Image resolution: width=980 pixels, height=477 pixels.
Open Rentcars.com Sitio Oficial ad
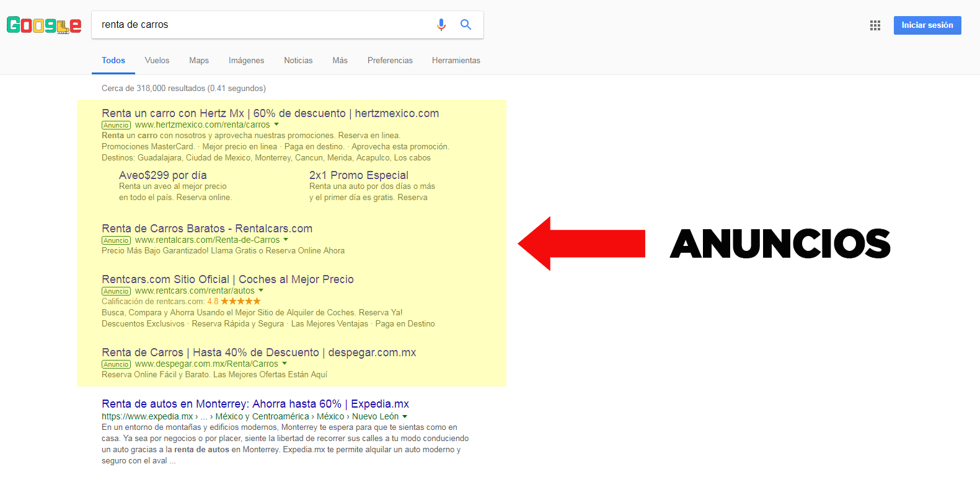pyautogui.click(x=227, y=279)
